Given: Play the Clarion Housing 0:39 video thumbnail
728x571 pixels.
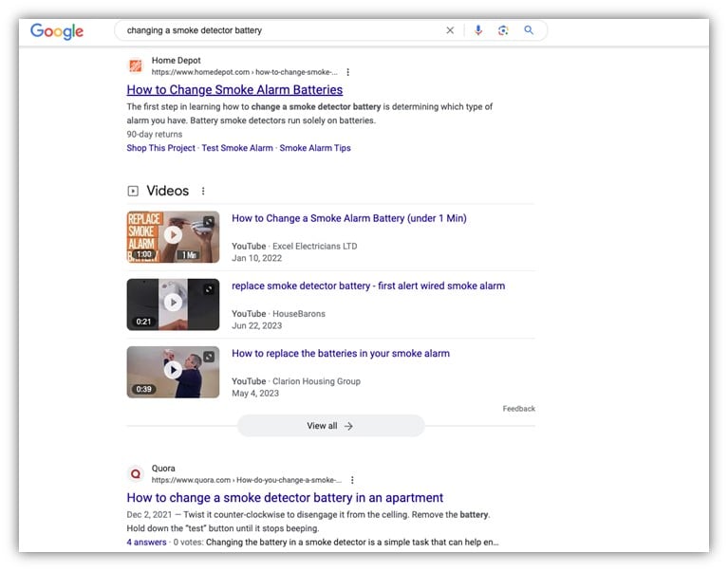Looking at the screenshot, I should click(173, 372).
